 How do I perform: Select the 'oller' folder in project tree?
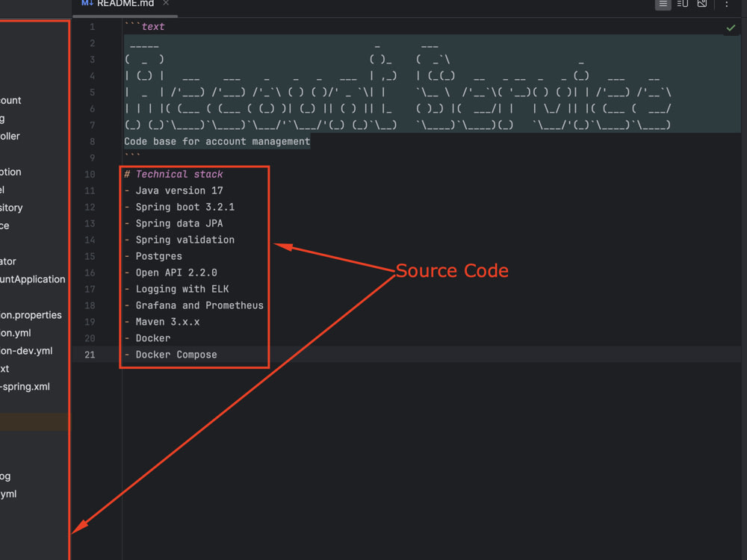tap(10, 136)
